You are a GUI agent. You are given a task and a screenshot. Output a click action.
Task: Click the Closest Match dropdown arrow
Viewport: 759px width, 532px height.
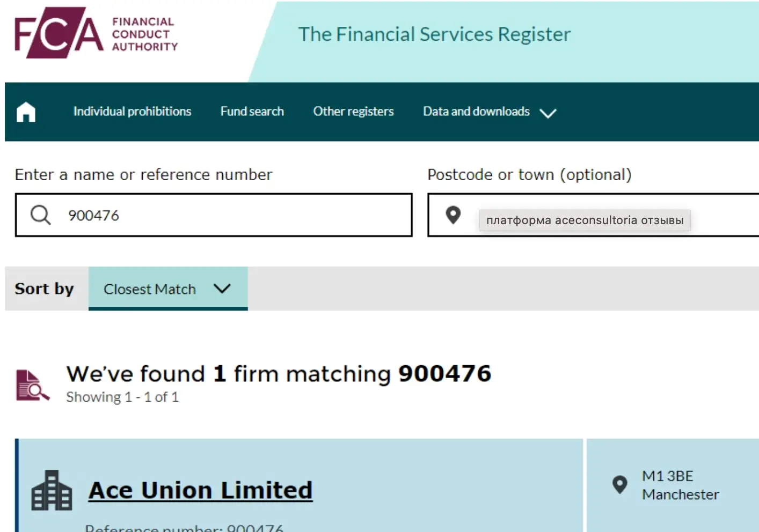pyautogui.click(x=222, y=289)
